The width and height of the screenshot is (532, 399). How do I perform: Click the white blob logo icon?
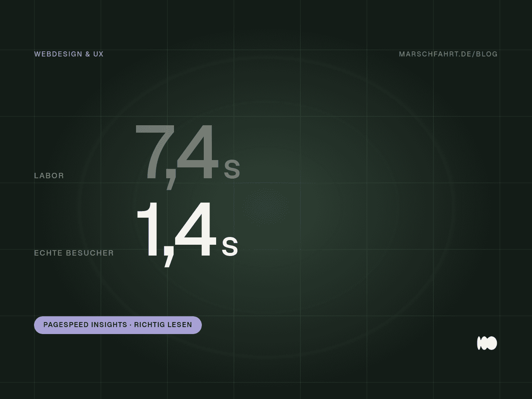click(x=487, y=343)
